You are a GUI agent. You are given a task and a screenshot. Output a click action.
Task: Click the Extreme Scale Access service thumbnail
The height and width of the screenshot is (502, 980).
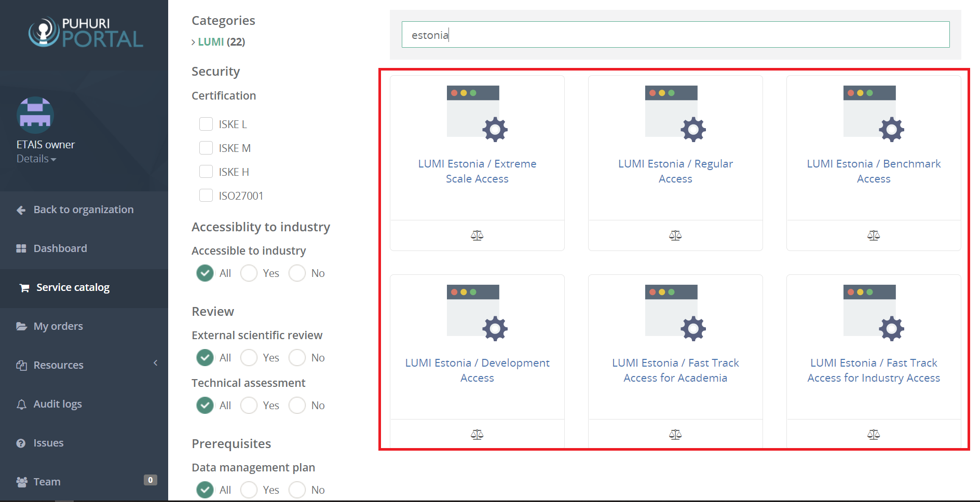tap(477, 114)
